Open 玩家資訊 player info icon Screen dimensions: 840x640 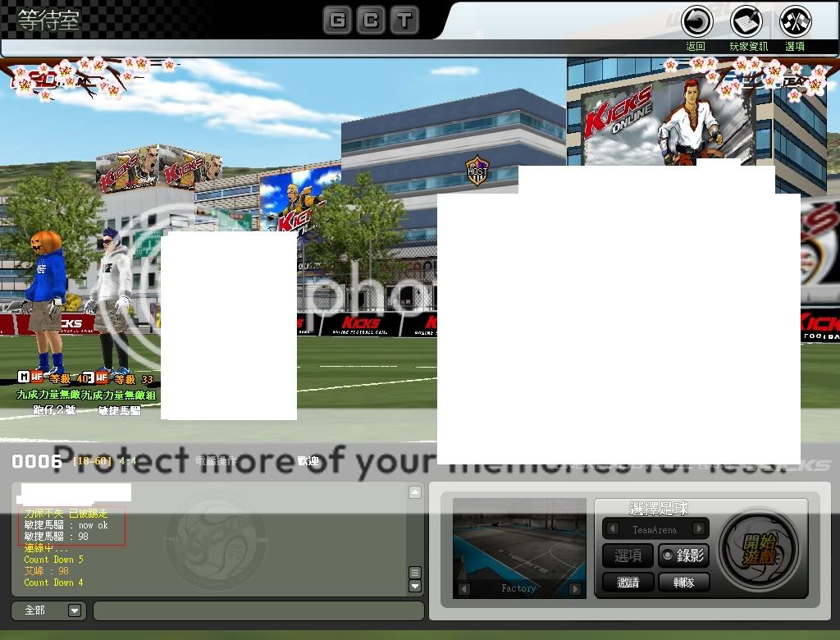[x=746, y=21]
